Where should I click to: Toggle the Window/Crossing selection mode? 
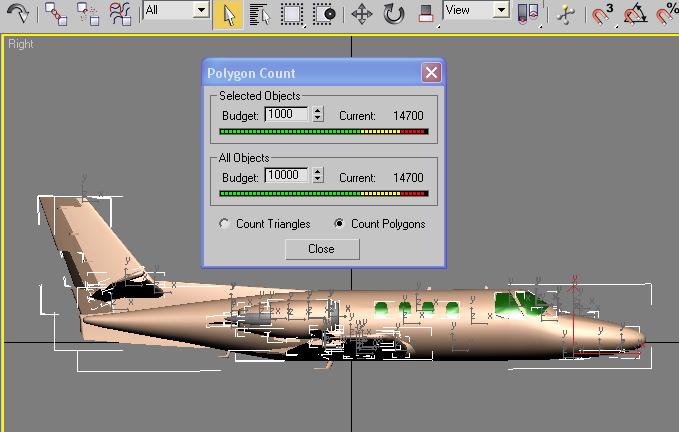coord(324,14)
